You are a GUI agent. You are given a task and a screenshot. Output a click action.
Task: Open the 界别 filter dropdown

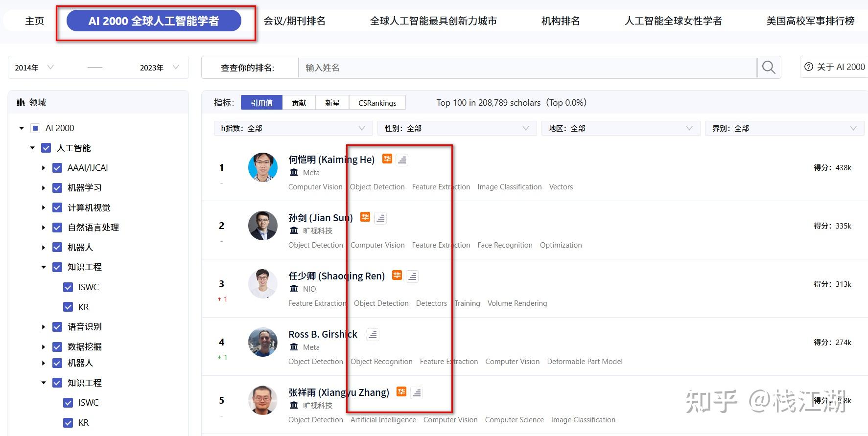pyautogui.click(x=785, y=128)
